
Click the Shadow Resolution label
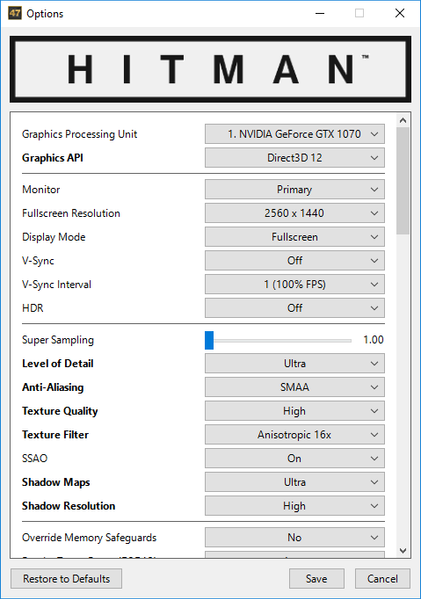tap(68, 506)
